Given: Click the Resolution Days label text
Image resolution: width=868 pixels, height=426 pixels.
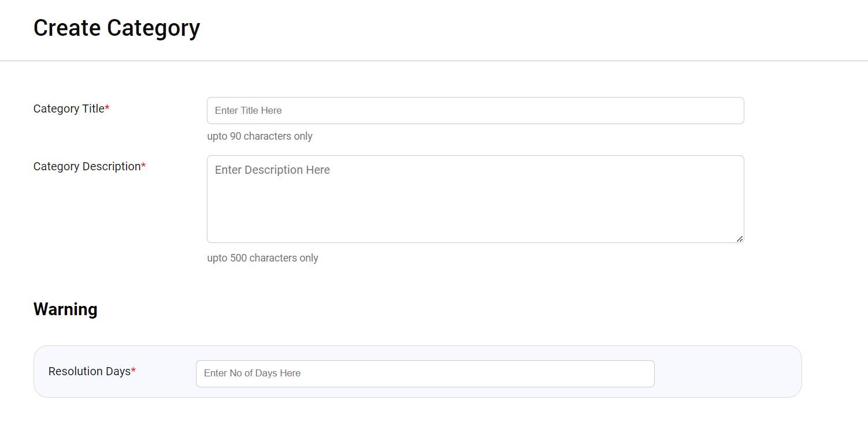Looking at the screenshot, I should click(90, 371).
